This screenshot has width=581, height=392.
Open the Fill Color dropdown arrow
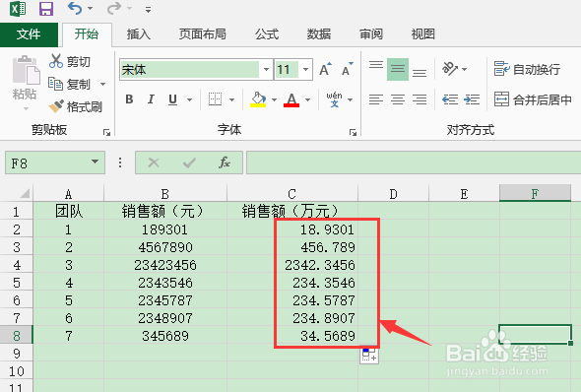[274, 99]
